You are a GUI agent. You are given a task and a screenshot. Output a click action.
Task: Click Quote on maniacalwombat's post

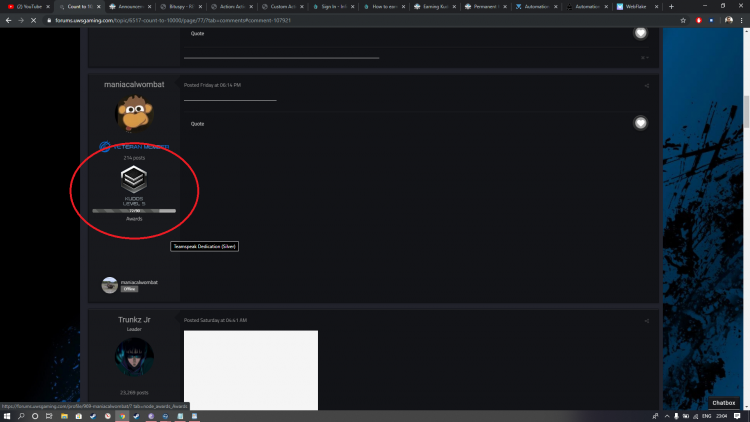click(197, 124)
